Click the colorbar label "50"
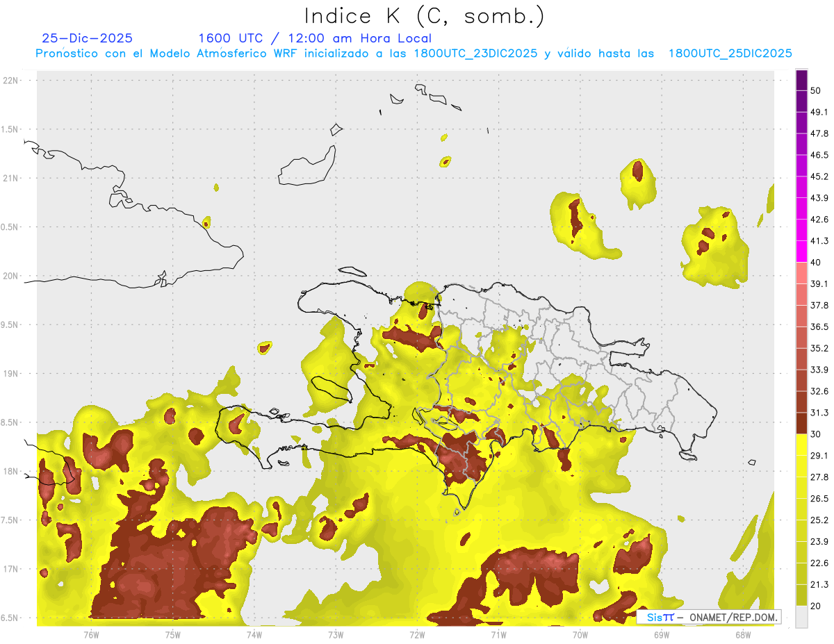The width and height of the screenshot is (834, 644). pos(817,91)
